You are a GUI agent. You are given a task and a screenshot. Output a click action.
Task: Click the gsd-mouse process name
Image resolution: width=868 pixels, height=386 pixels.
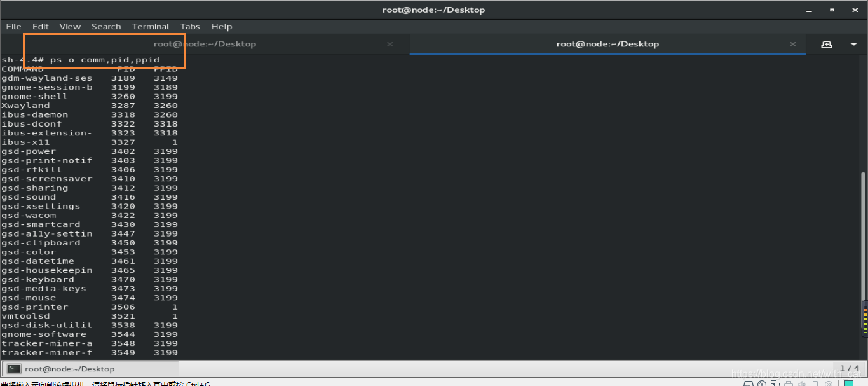pos(29,298)
